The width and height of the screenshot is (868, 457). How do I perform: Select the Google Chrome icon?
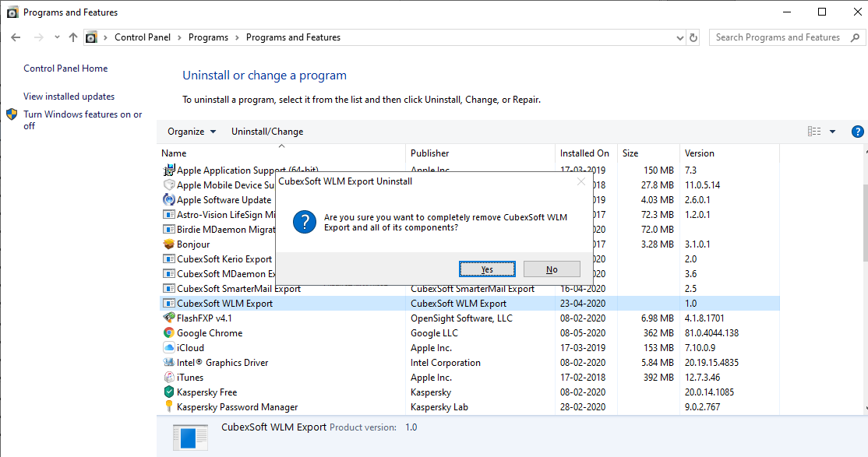[169, 332]
